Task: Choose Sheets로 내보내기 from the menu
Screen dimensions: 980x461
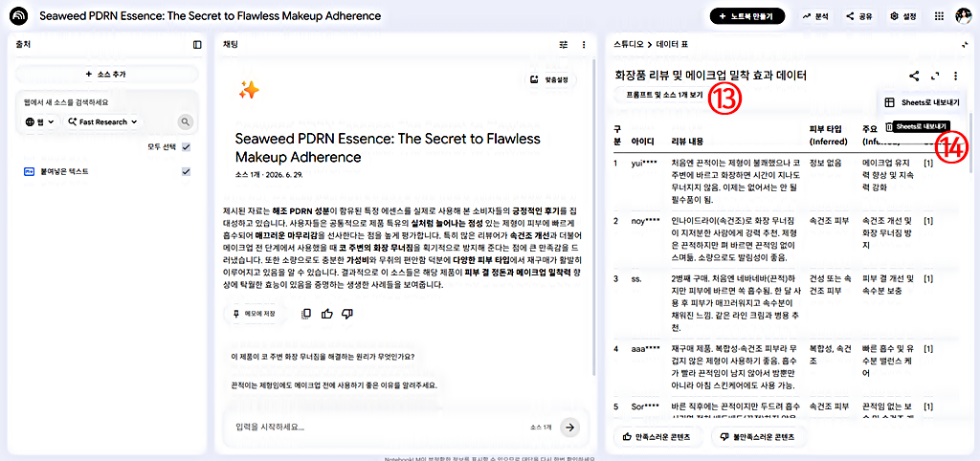Action: [x=924, y=101]
